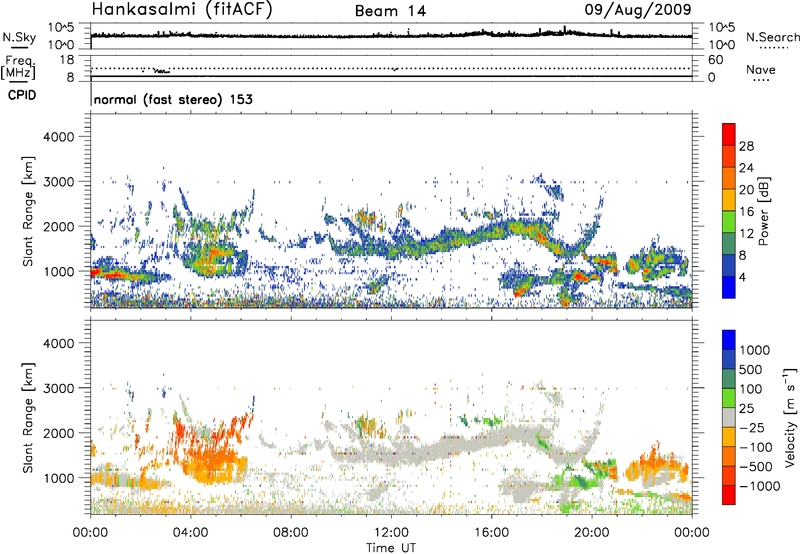
Task: Click the date "09/Aug/2009"
Action: (x=638, y=10)
